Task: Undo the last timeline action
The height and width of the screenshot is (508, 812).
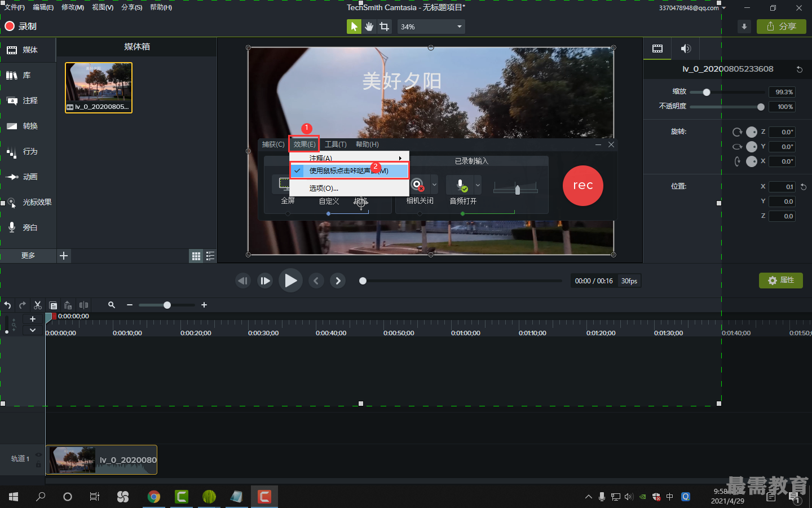Action: click(7, 305)
